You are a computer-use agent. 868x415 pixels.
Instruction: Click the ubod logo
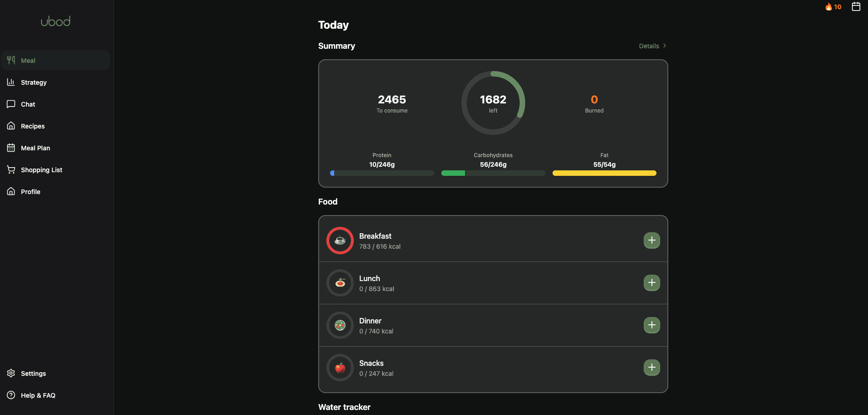point(55,21)
